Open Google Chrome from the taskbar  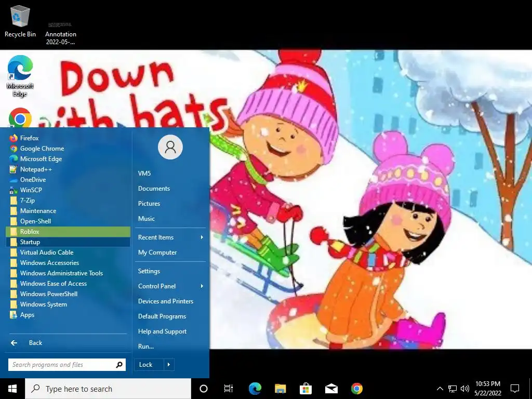[x=356, y=389]
